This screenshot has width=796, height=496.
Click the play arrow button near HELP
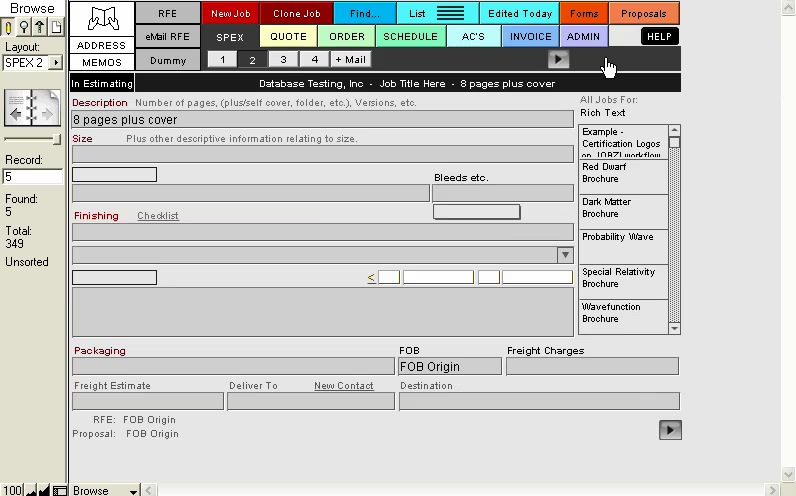tap(558, 59)
